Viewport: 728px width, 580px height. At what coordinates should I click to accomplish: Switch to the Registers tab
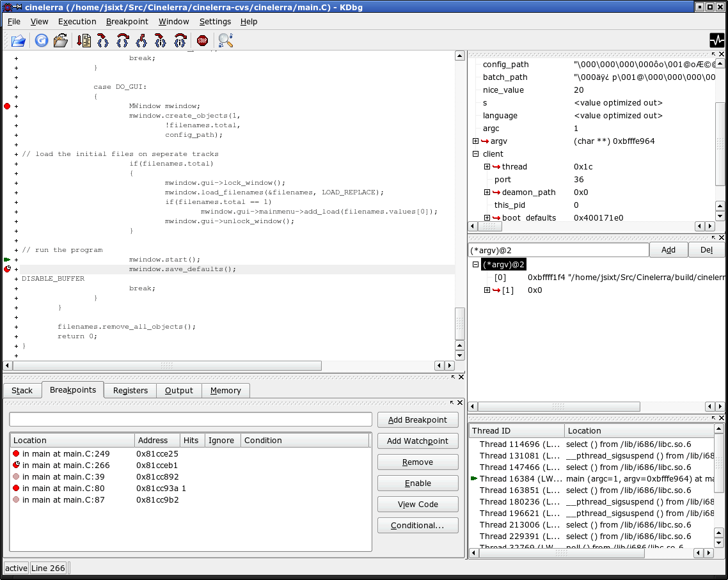tap(131, 391)
